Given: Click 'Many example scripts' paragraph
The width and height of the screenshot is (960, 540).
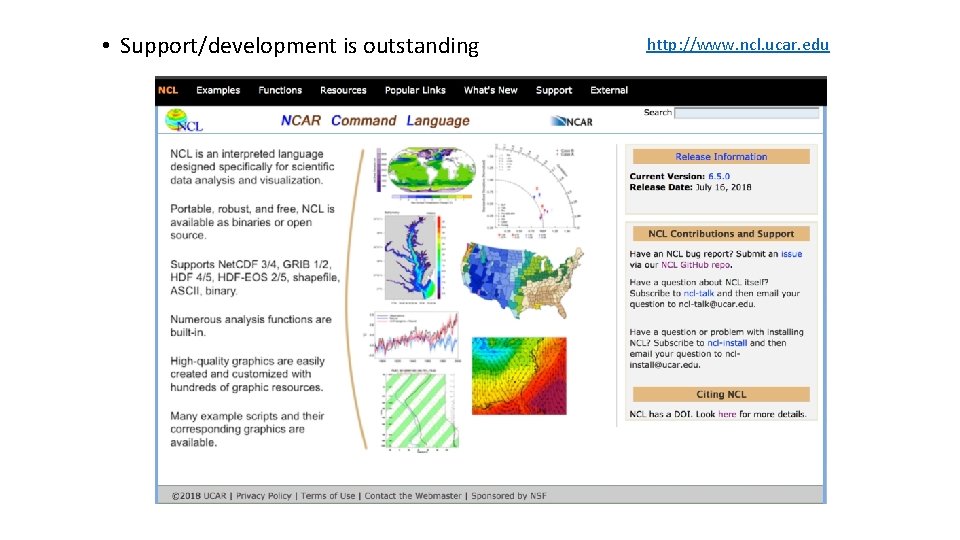Looking at the screenshot, I should click(247, 429).
